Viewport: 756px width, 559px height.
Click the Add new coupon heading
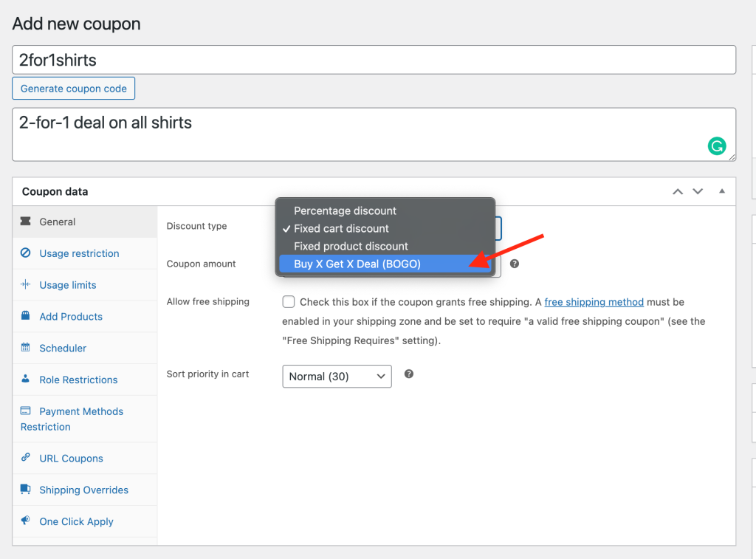[x=76, y=24]
